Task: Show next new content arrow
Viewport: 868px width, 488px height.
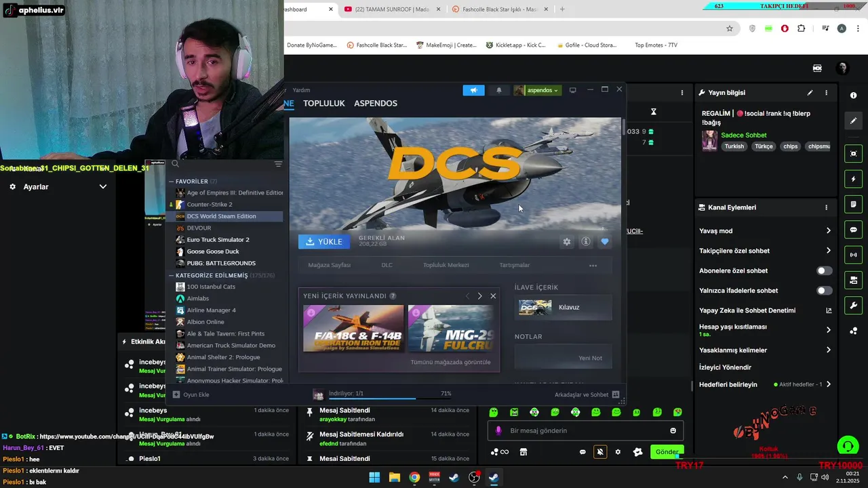Action: point(479,296)
